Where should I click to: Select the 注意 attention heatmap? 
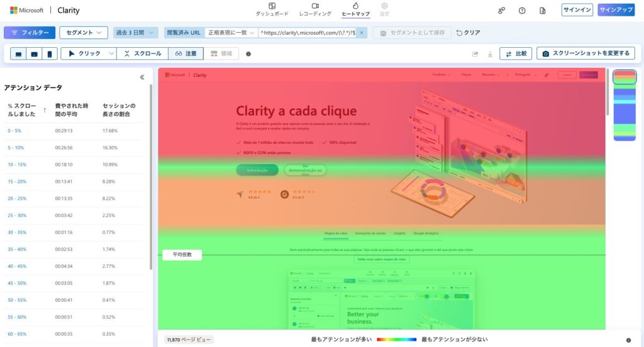(x=186, y=53)
